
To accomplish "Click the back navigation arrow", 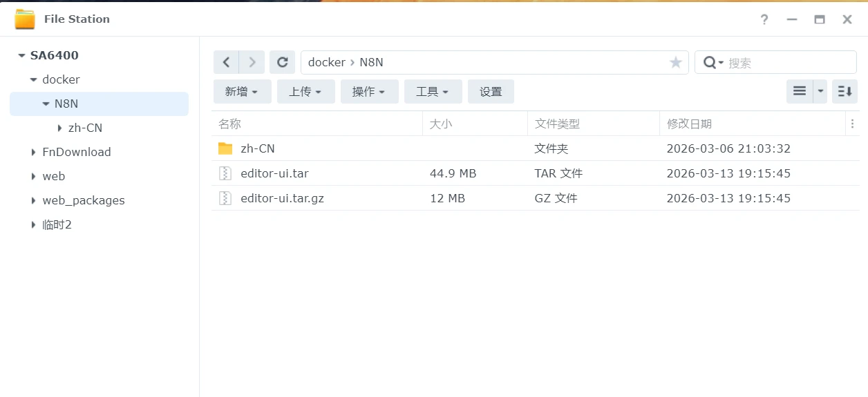I will (x=226, y=62).
